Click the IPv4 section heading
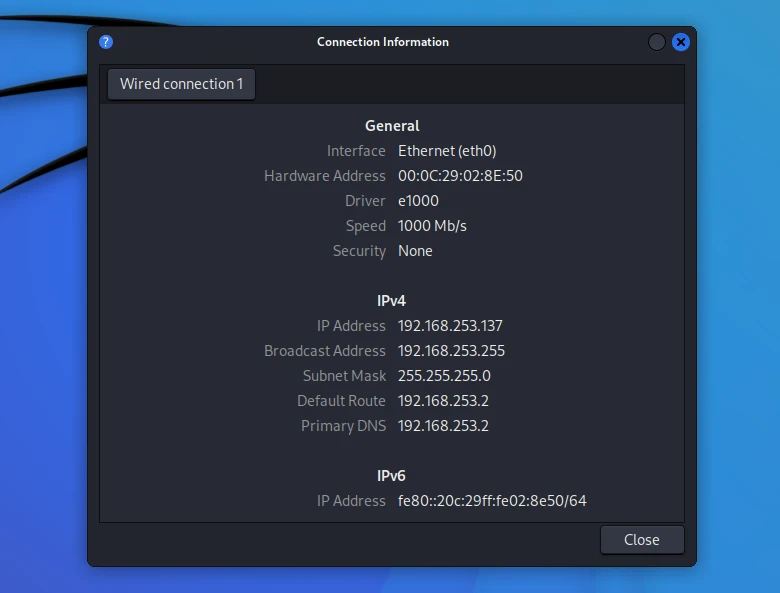Screen dimensions: 780x593 [391, 301]
